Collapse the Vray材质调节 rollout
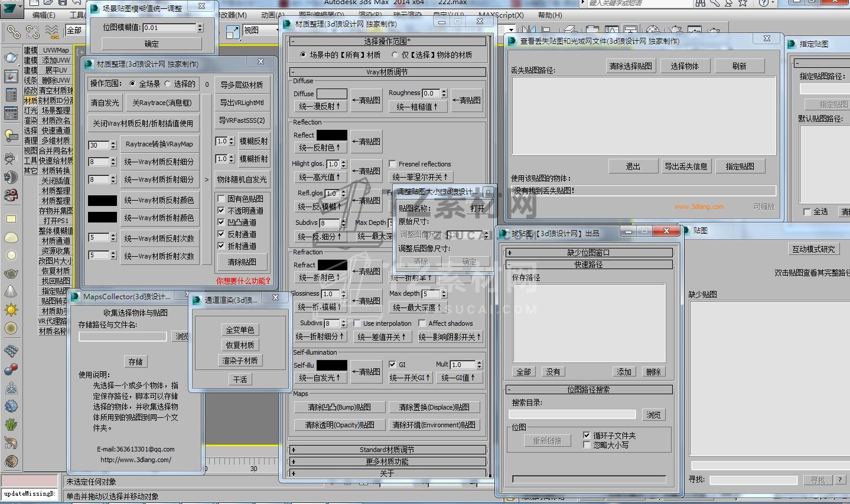Viewport: 850px width, 504px height. coord(387,72)
